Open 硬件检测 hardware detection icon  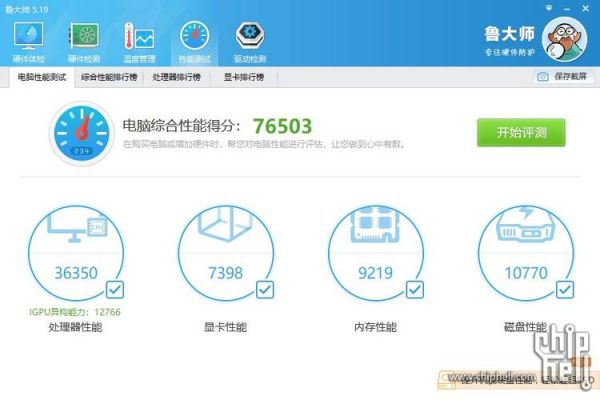point(84,42)
